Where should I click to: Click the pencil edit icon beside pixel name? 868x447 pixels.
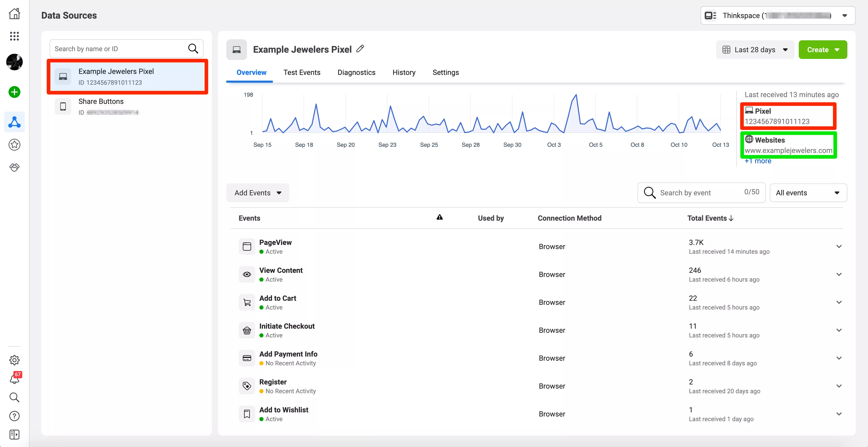[x=360, y=49]
